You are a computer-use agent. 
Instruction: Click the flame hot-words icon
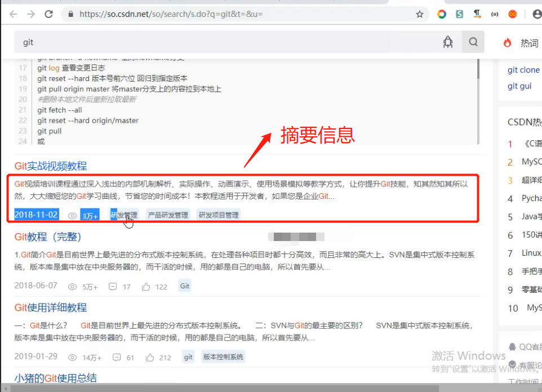[x=507, y=42]
